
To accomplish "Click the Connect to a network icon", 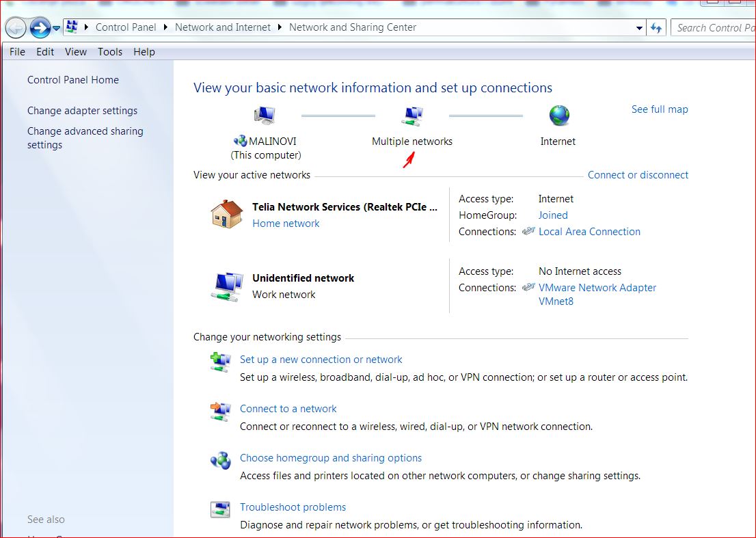I will click(x=220, y=412).
